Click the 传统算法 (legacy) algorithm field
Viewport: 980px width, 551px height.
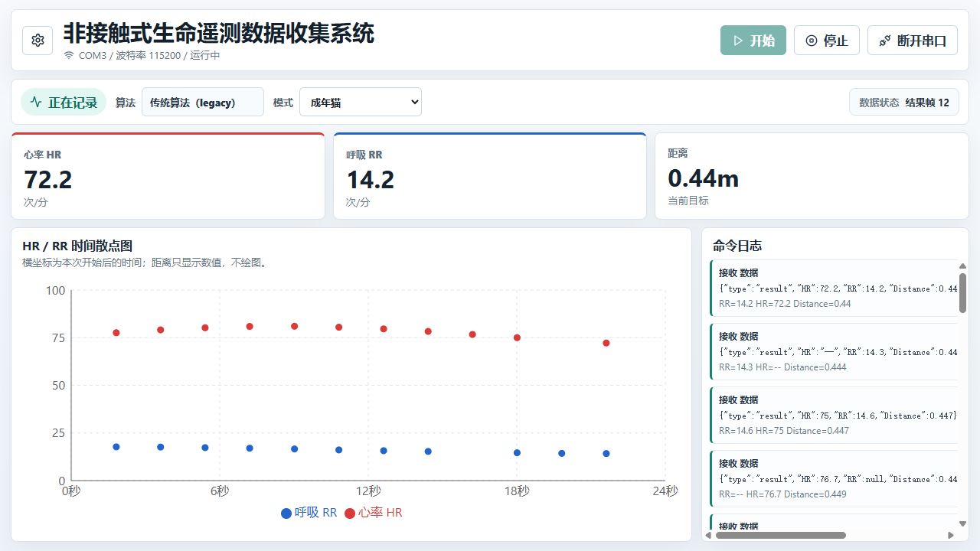pyautogui.click(x=203, y=102)
